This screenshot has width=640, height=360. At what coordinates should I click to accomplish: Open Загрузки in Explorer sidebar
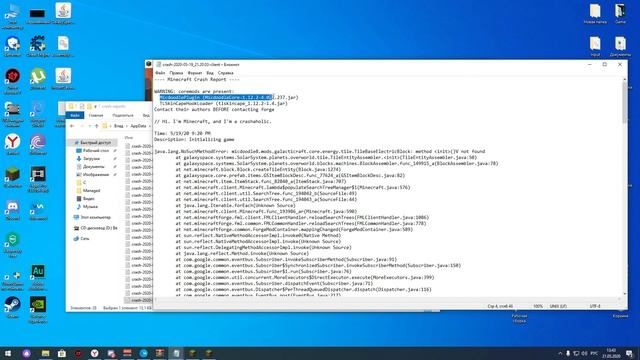91,158
